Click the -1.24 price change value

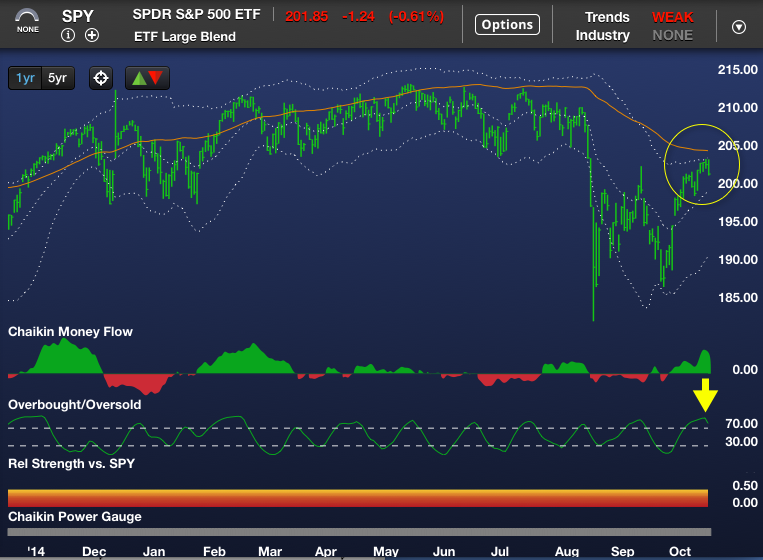(359, 17)
